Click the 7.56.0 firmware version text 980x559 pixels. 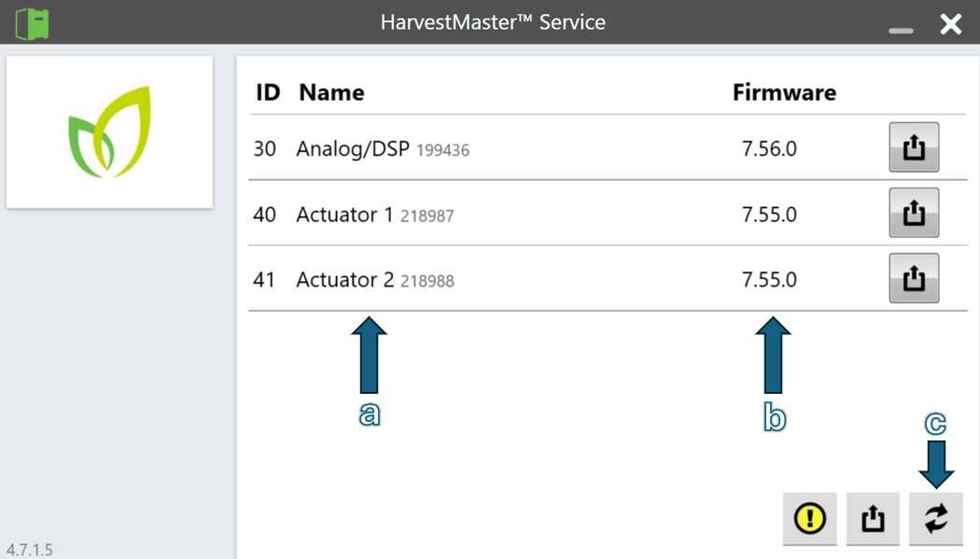pos(770,147)
